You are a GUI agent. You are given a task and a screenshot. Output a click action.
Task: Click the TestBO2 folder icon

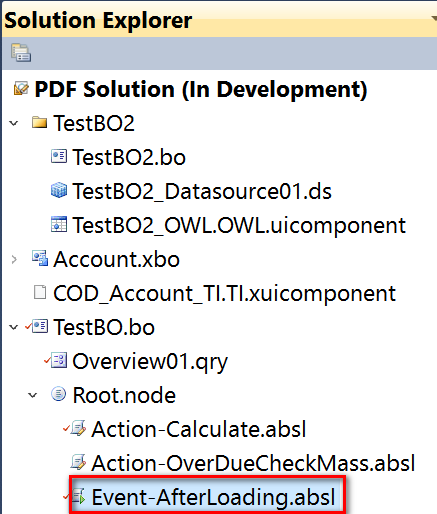point(39,122)
